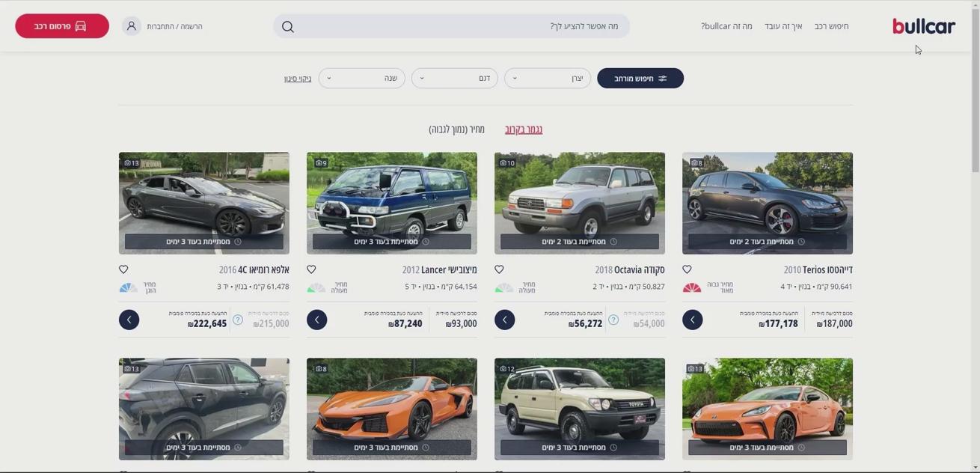
Task: Click הרשמה / התחברות login link
Action: point(174,26)
